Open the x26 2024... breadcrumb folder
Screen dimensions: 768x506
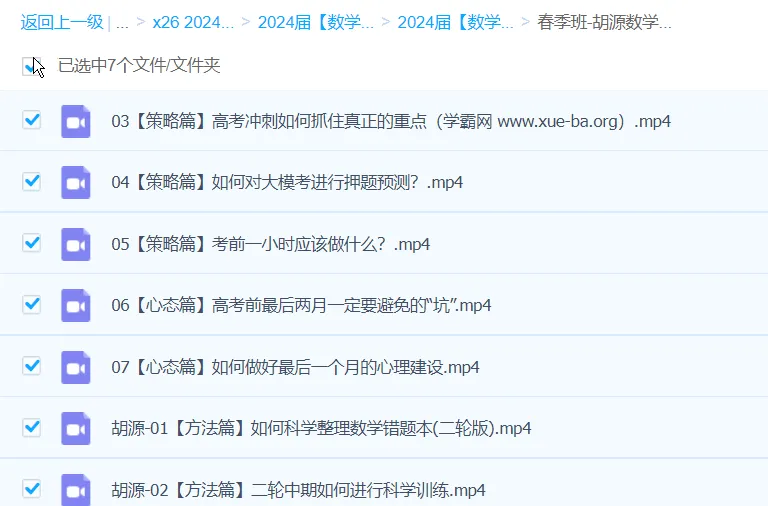193,21
